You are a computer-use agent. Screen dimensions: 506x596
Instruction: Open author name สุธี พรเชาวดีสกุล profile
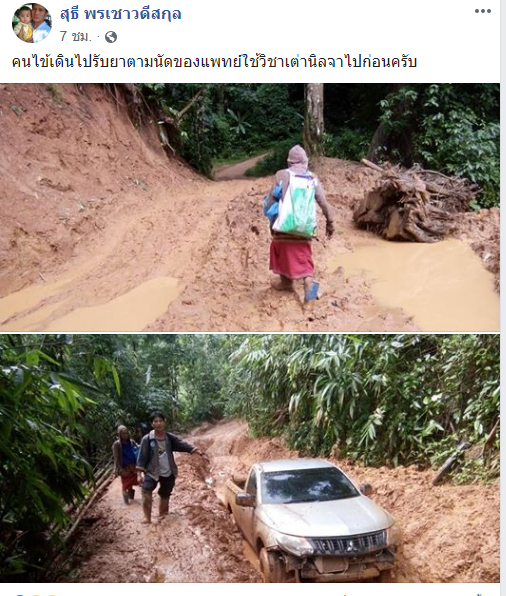[x=121, y=14]
